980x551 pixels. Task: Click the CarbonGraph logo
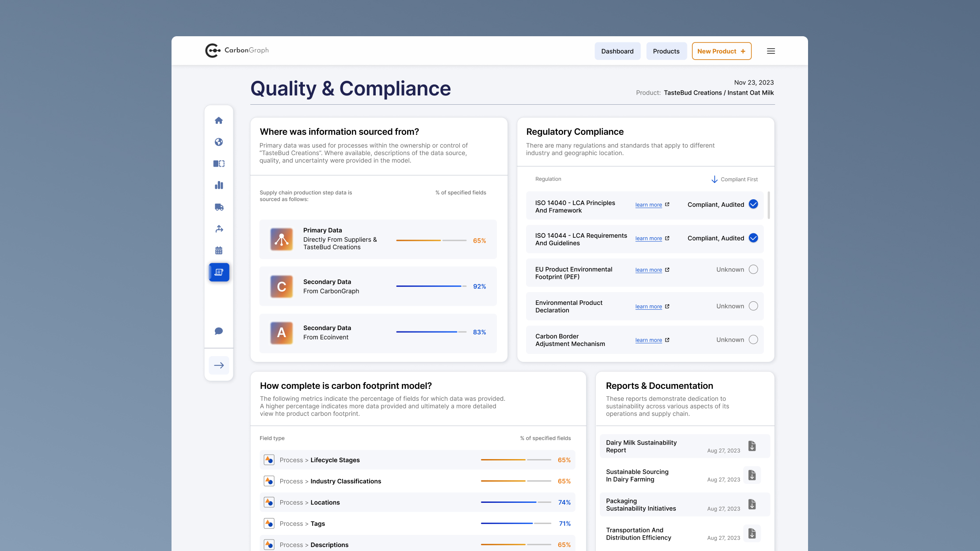click(x=237, y=50)
